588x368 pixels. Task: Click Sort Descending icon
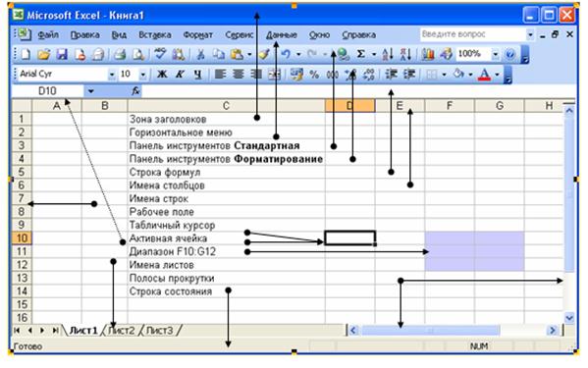point(405,55)
